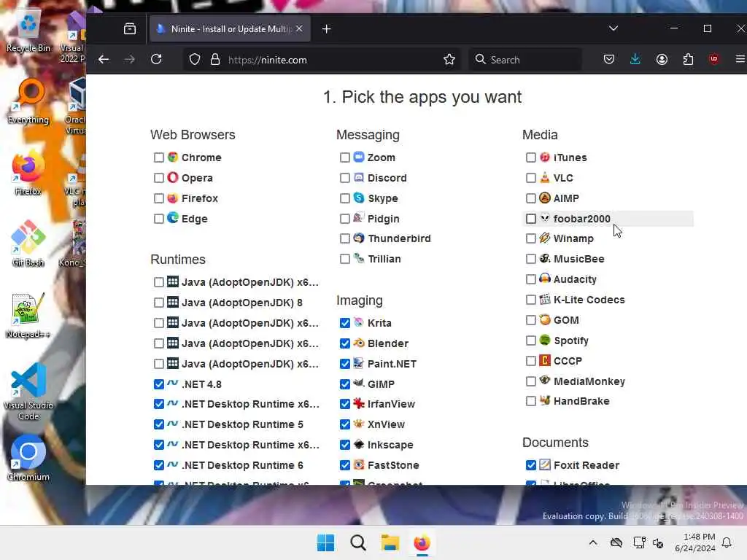The height and width of the screenshot is (560, 747).
Task: Click the Inkscape label
Action: pos(390,445)
